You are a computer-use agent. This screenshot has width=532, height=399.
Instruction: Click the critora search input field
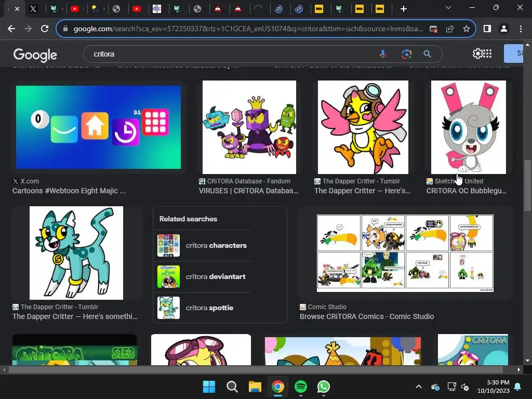click(x=231, y=54)
